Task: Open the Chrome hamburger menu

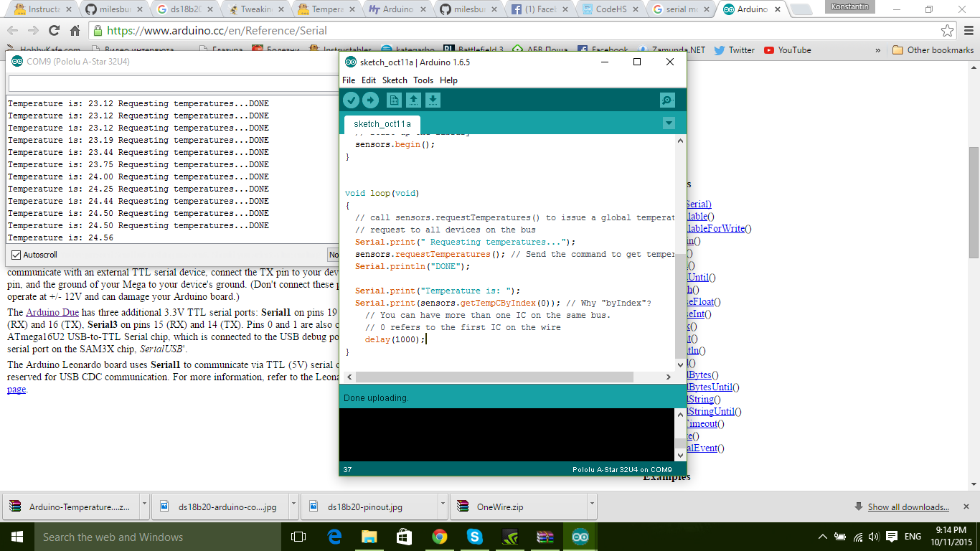Action: (967, 31)
